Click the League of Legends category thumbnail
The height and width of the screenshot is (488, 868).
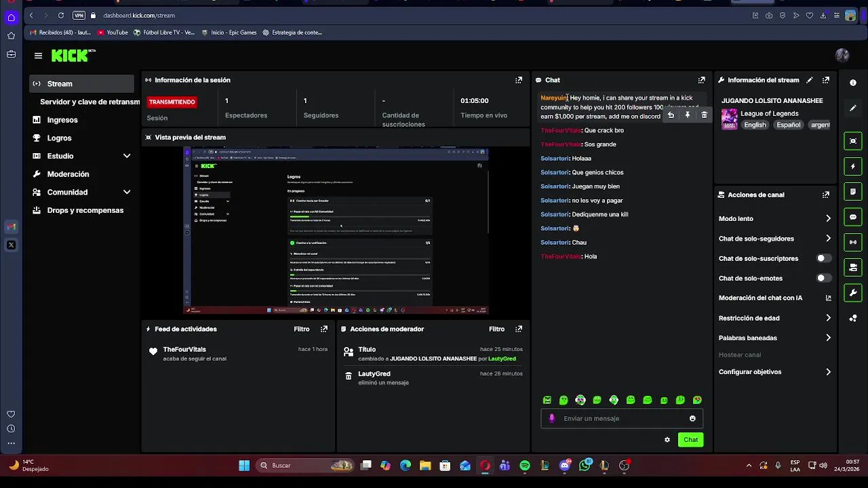729,119
